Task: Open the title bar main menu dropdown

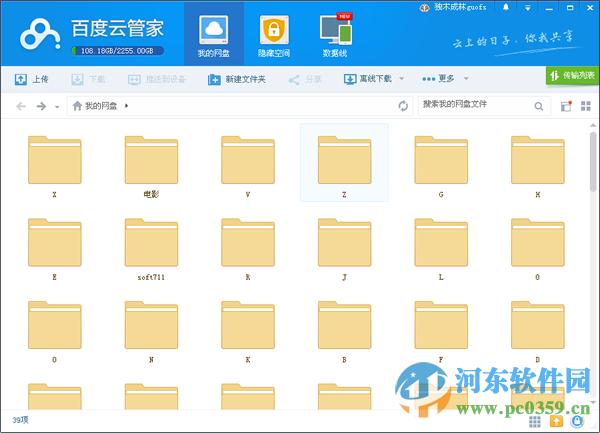Action: pyautogui.click(x=528, y=8)
